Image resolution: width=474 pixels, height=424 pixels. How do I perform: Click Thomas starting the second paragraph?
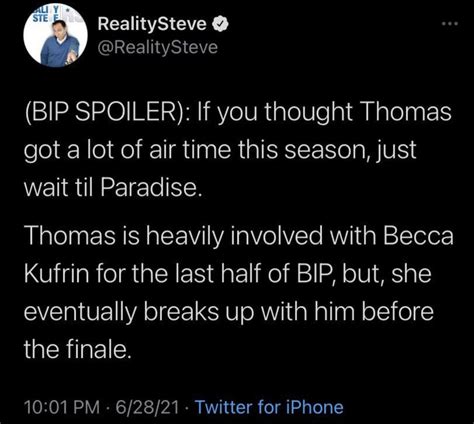coord(70,235)
